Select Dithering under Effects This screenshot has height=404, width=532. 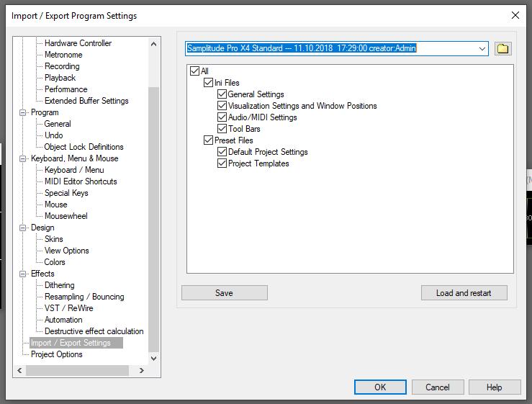(x=59, y=285)
